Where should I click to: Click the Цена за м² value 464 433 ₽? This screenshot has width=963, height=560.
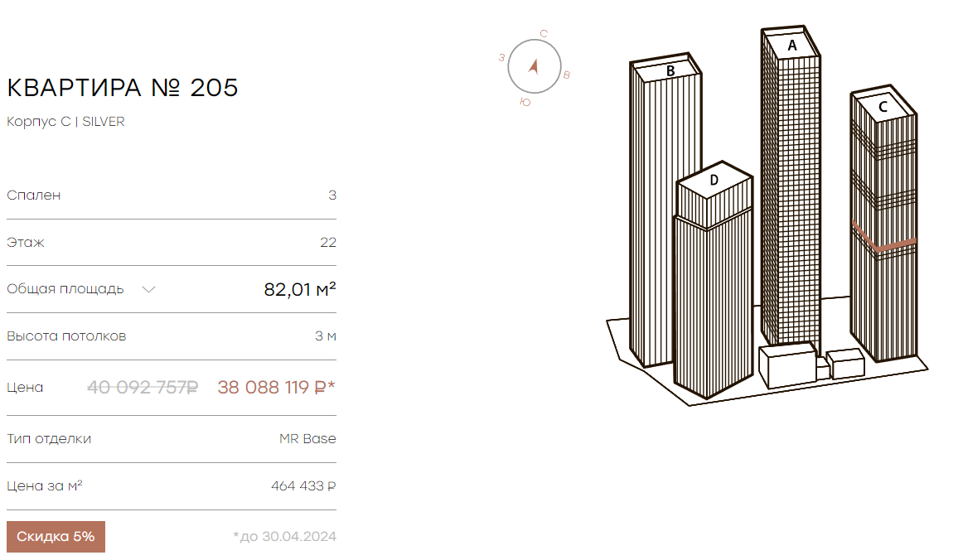303,485
